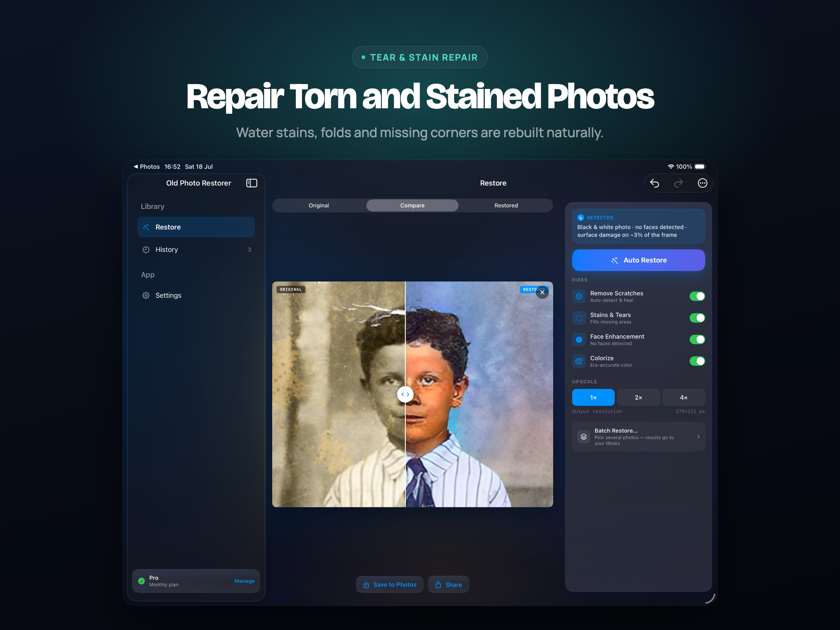Expand Batch Restore chevron
The image size is (840, 630).
[698, 437]
